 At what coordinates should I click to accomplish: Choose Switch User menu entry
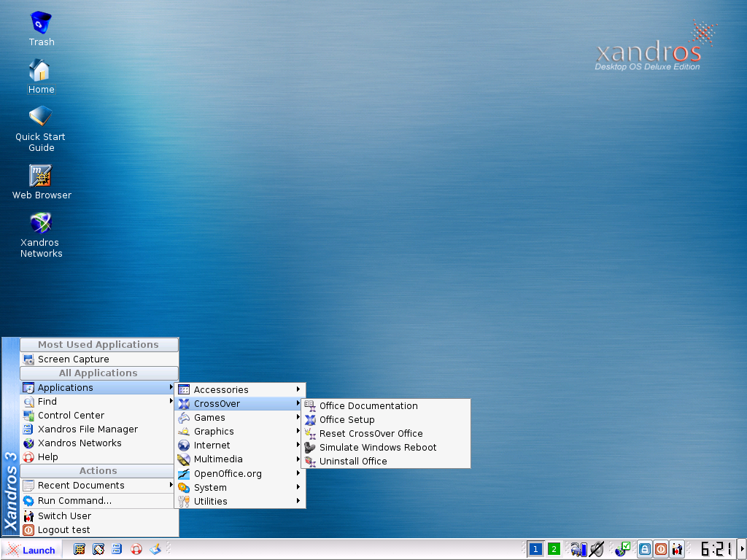pos(99,516)
